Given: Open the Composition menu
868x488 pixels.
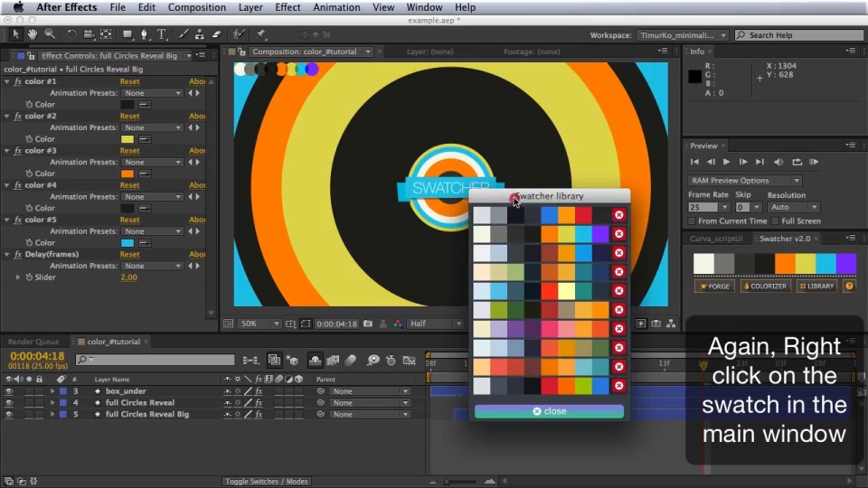Looking at the screenshot, I should (x=196, y=7).
